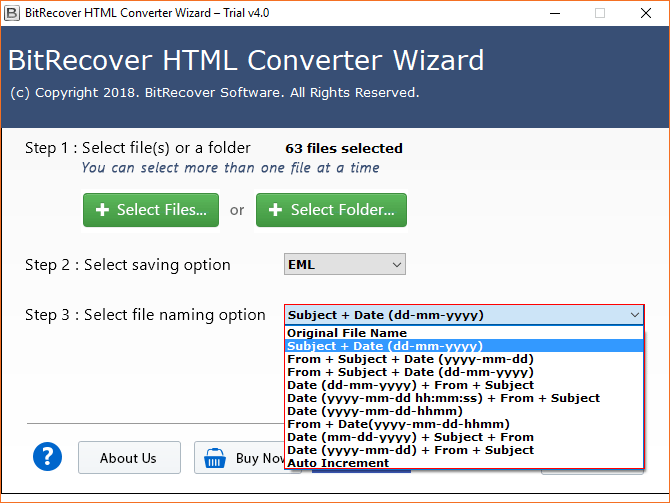Select Date (dd-mm-yyyy) + From + Subject
The width and height of the screenshot is (670, 503).
(464, 385)
